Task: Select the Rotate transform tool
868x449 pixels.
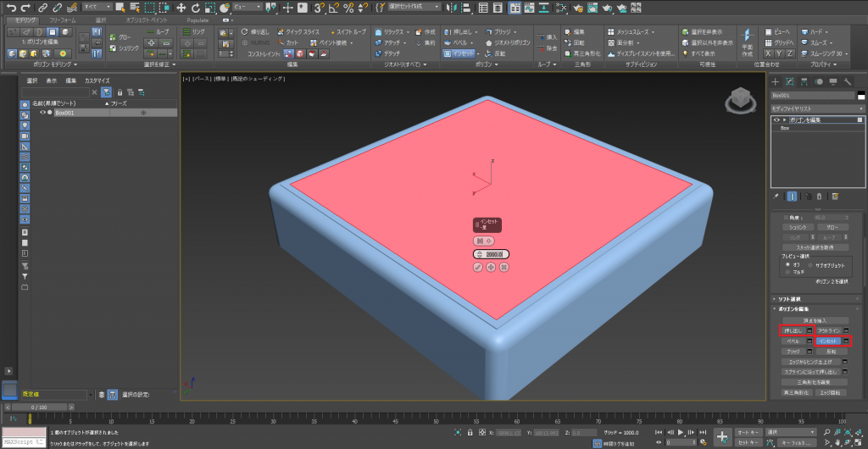Action: [198, 8]
